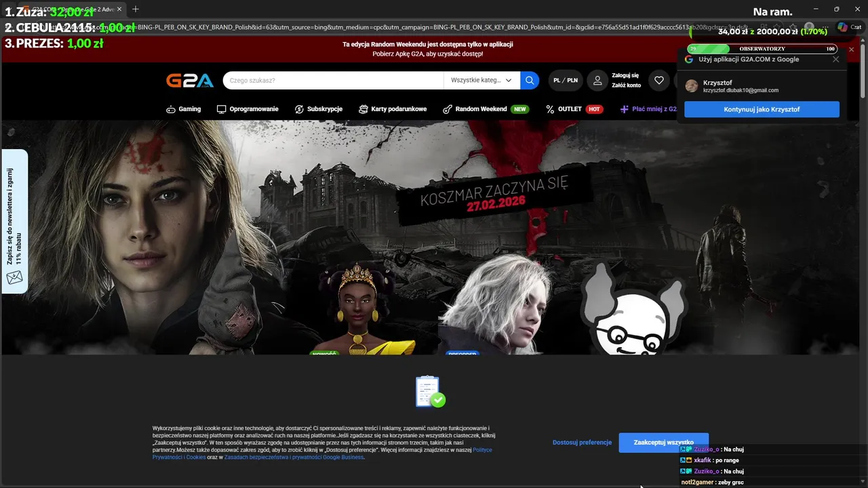Screen dimensions: 868x488
Task: Open the Subskrypcje menu
Action: (318, 109)
